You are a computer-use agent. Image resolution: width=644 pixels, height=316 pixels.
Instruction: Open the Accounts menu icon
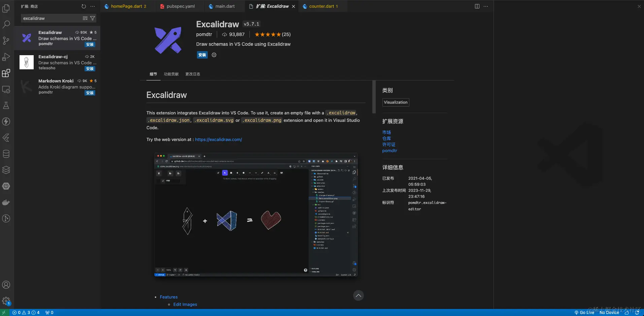tap(6, 285)
